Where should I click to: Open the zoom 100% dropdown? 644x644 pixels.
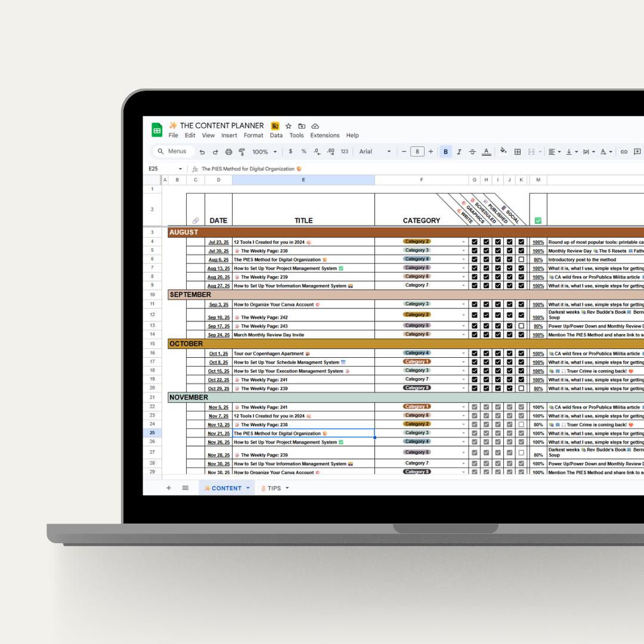coord(264,152)
